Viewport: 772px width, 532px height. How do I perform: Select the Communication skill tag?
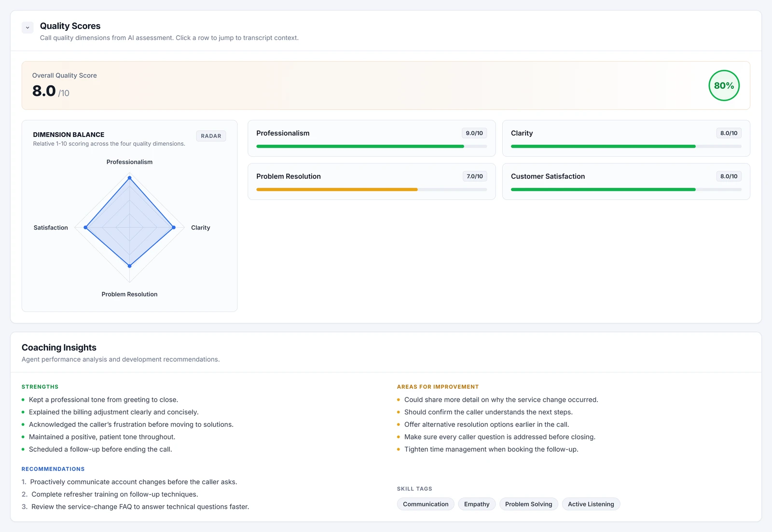[x=426, y=504]
